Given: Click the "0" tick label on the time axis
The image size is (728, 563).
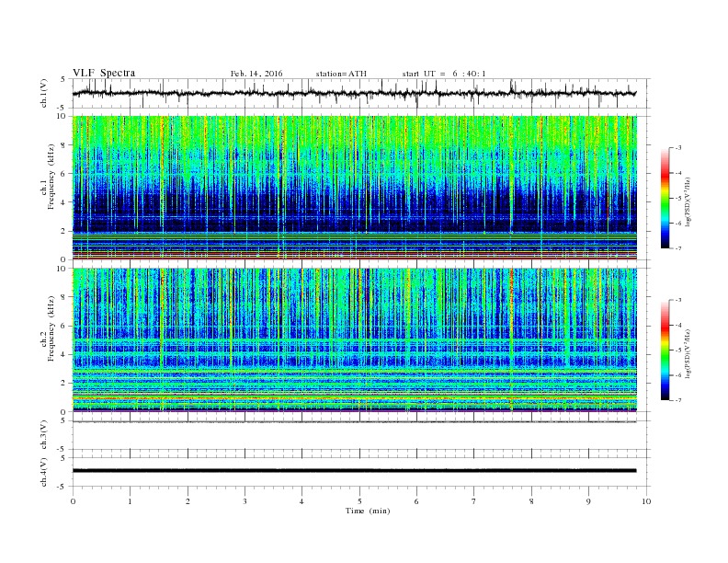Looking at the screenshot, I should [73, 501].
